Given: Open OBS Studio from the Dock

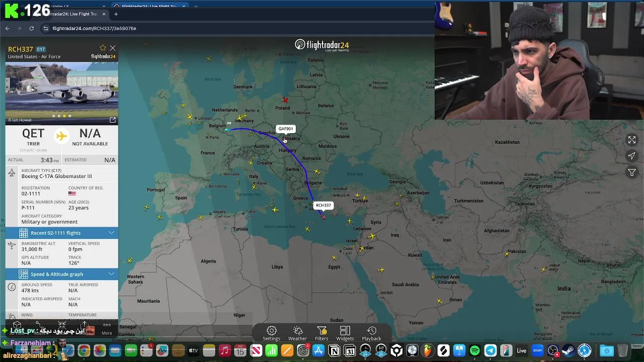Looking at the screenshot, I should [553, 351].
